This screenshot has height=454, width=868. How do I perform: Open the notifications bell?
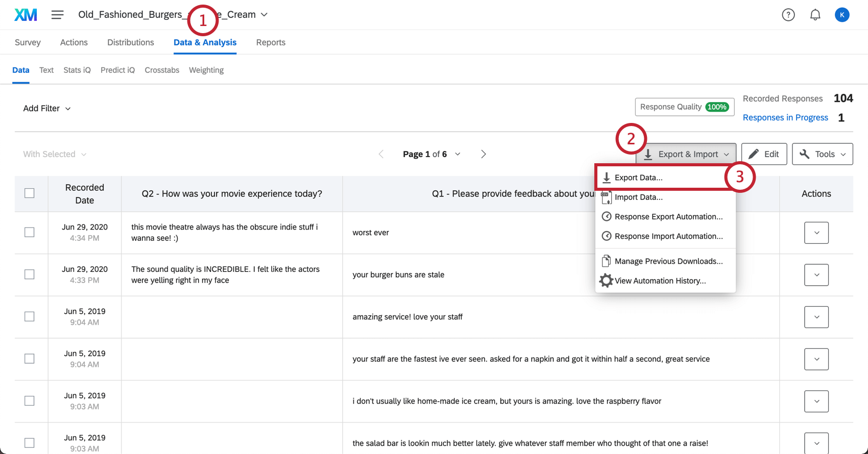click(815, 15)
